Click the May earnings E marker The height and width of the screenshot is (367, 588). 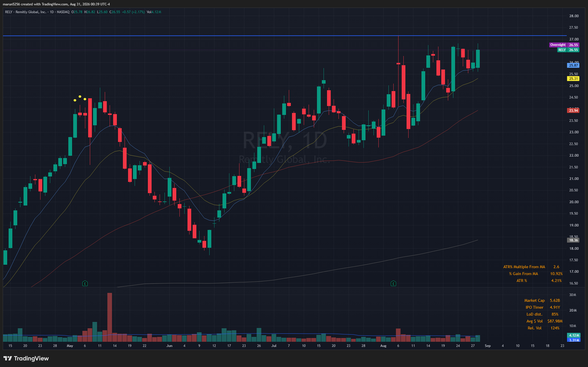[x=85, y=283]
